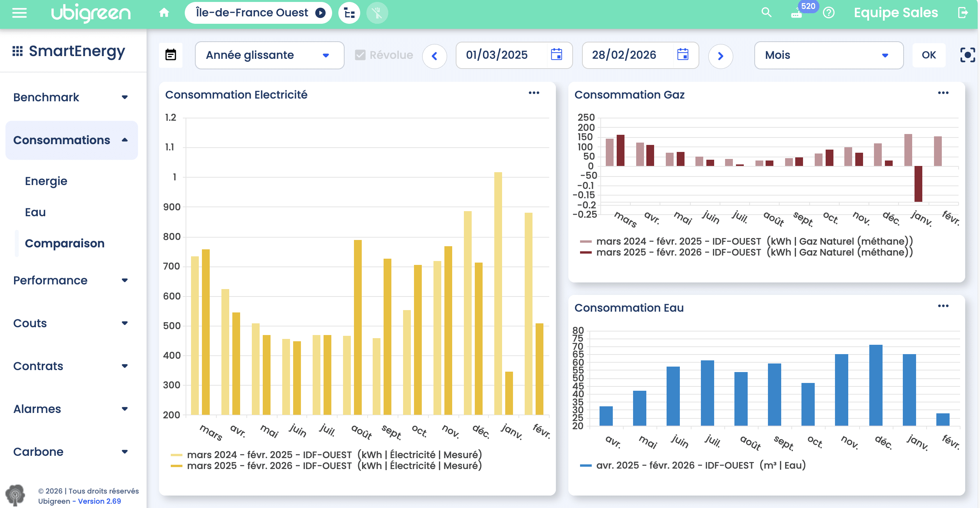Expand the Benchmark menu section
This screenshot has width=980, height=508.
coord(72,97)
